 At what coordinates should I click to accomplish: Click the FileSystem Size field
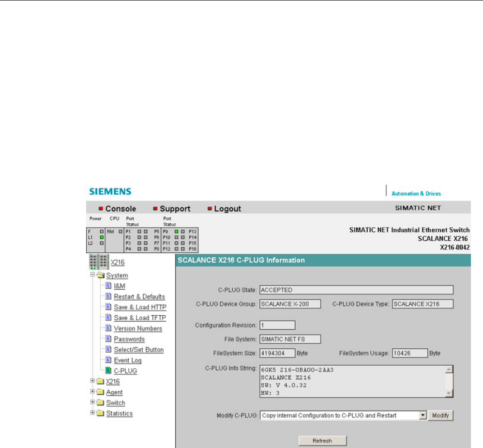click(277, 354)
